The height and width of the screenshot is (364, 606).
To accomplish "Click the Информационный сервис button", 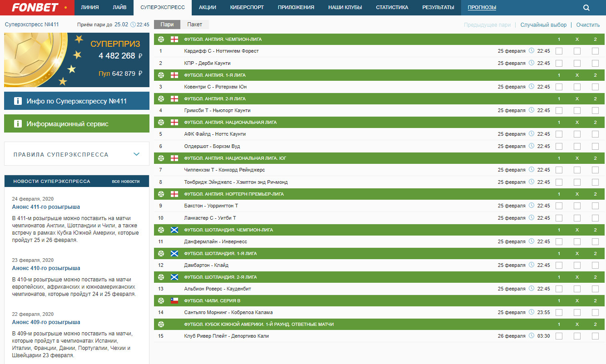I will [77, 123].
